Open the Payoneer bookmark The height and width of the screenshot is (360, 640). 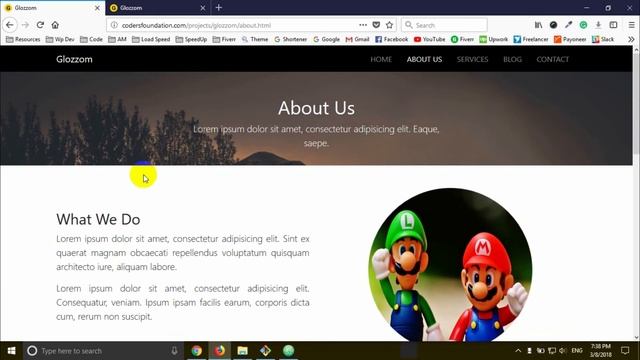[570, 39]
